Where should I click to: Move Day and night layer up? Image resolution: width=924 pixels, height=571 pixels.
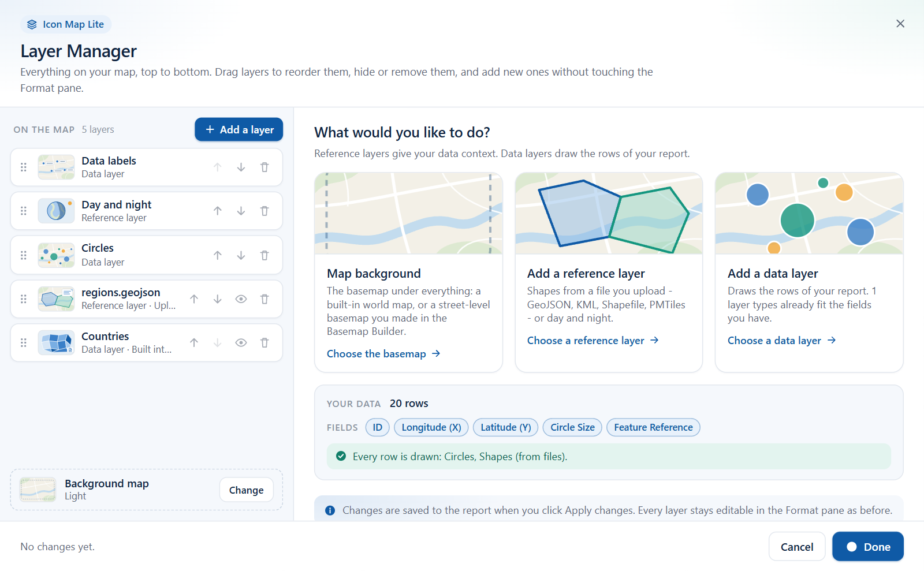[x=218, y=211]
